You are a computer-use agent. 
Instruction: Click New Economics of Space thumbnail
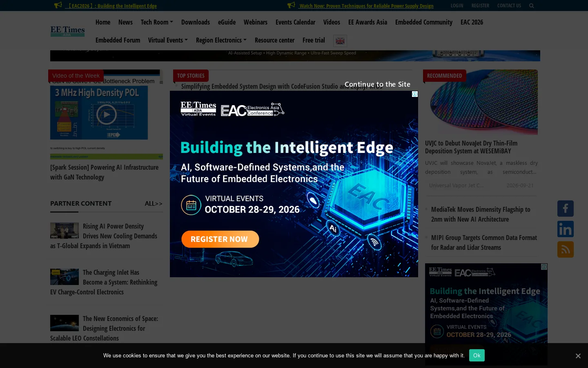click(65, 323)
